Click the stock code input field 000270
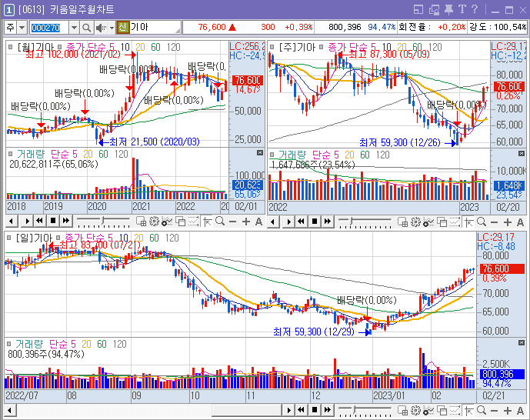This screenshot has height=420, width=530. [49, 28]
